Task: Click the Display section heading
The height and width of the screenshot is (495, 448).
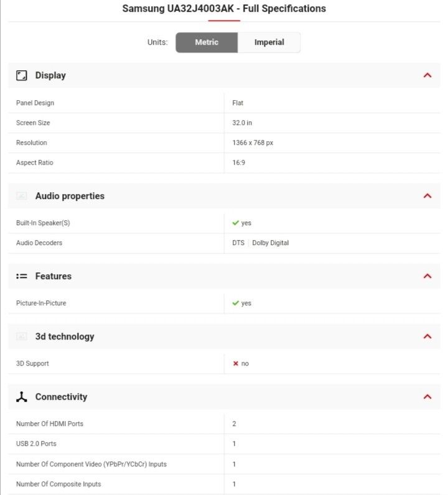Action: (50, 75)
